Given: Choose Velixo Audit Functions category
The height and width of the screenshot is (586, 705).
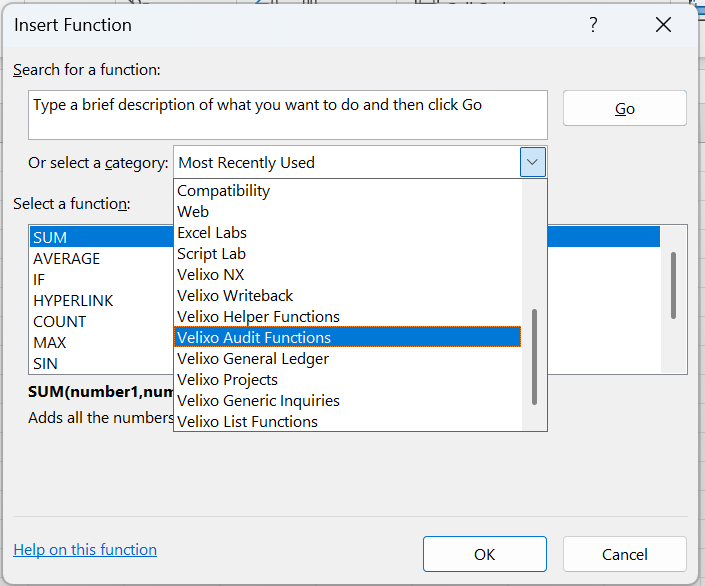Looking at the screenshot, I should [254, 337].
